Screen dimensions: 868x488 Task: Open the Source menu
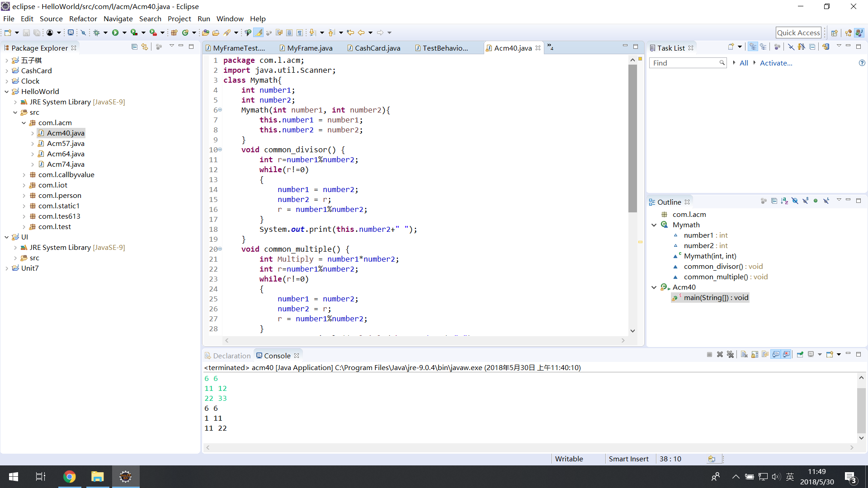[x=51, y=19]
